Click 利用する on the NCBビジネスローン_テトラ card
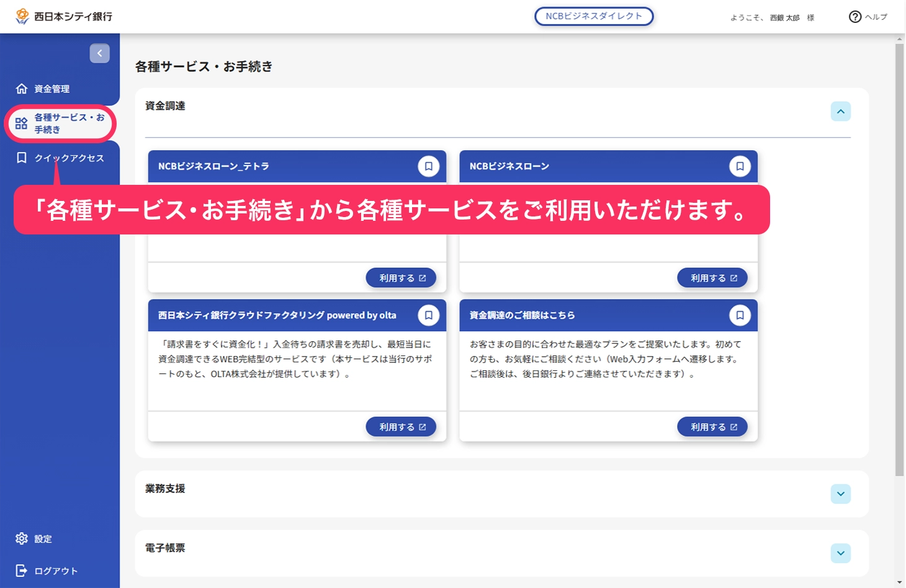Screen dimensions: 906x588 [x=401, y=278]
